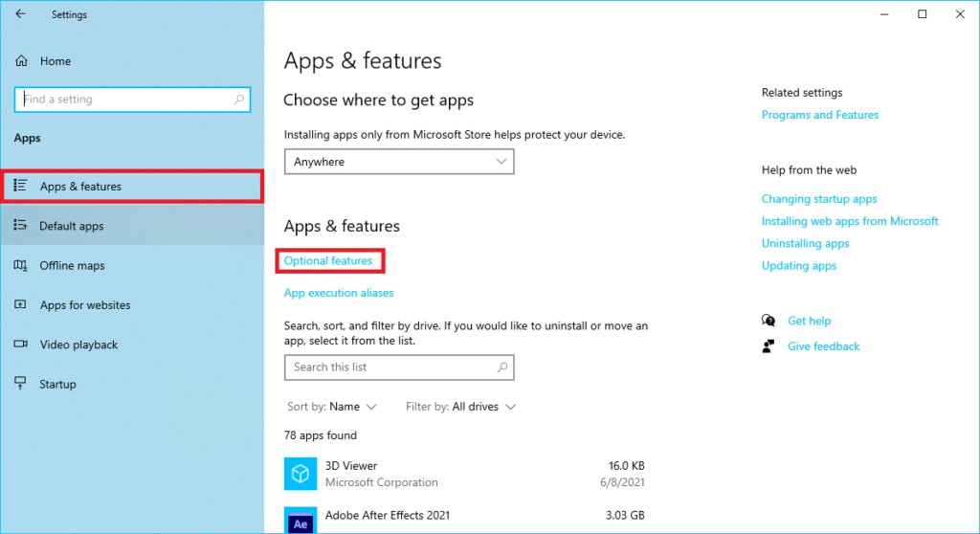Screen dimensions: 980x534
Task: Click the Apps & features sidebar icon
Action: click(x=21, y=186)
